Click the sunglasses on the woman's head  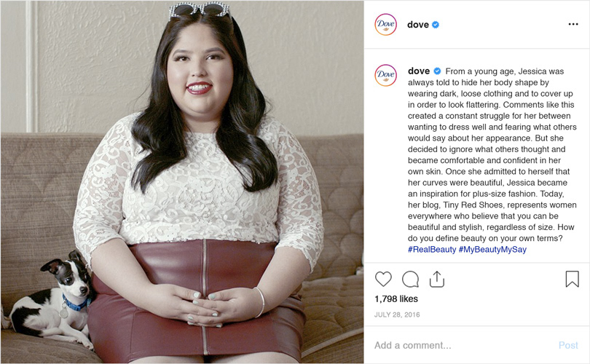[200, 9]
